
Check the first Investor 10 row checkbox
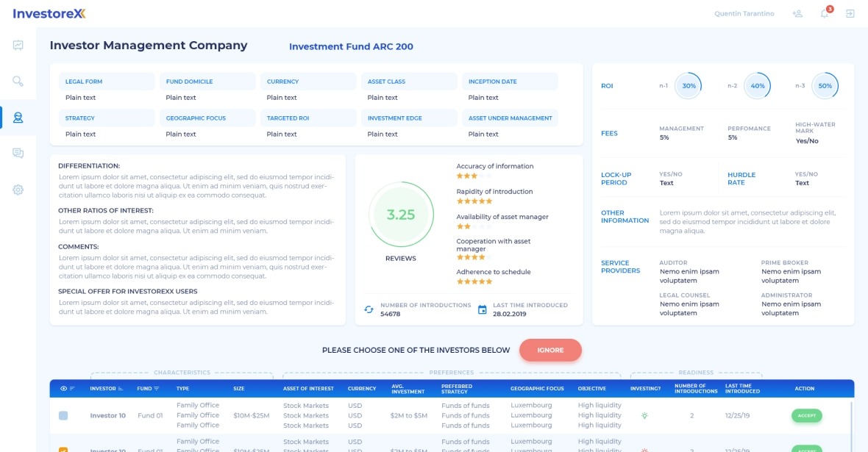63,415
